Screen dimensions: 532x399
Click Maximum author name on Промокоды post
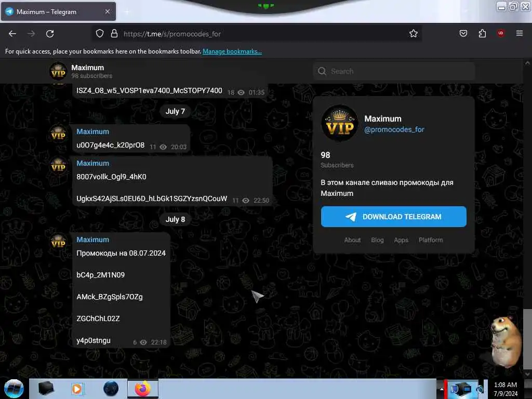92,240
